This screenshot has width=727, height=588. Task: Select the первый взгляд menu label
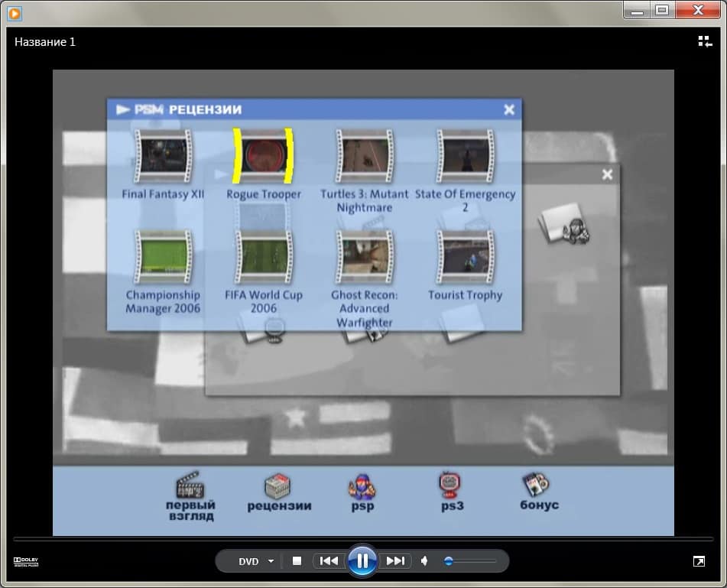click(x=190, y=511)
